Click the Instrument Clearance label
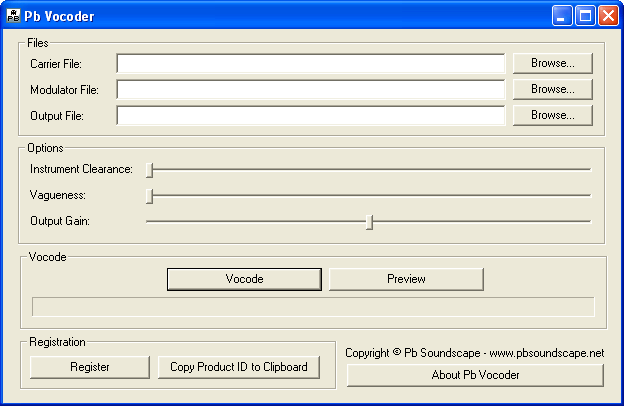624x406 pixels. (81, 169)
